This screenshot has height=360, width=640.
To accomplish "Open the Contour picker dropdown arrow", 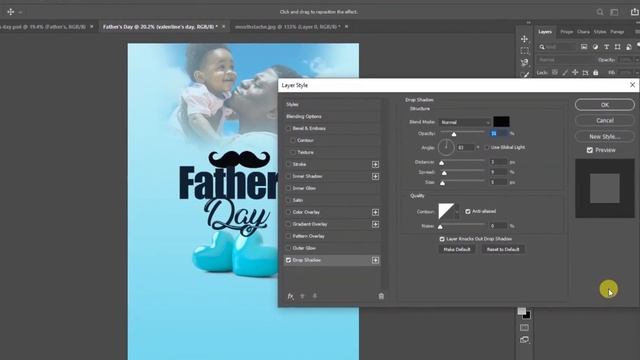I will pos(456,211).
